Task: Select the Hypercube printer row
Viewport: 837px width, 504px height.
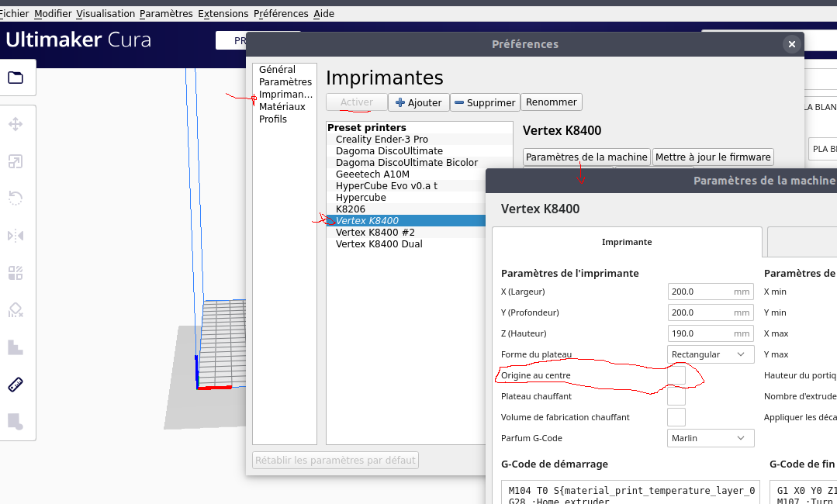Action: pyautogui.click(x=406, y=197)
